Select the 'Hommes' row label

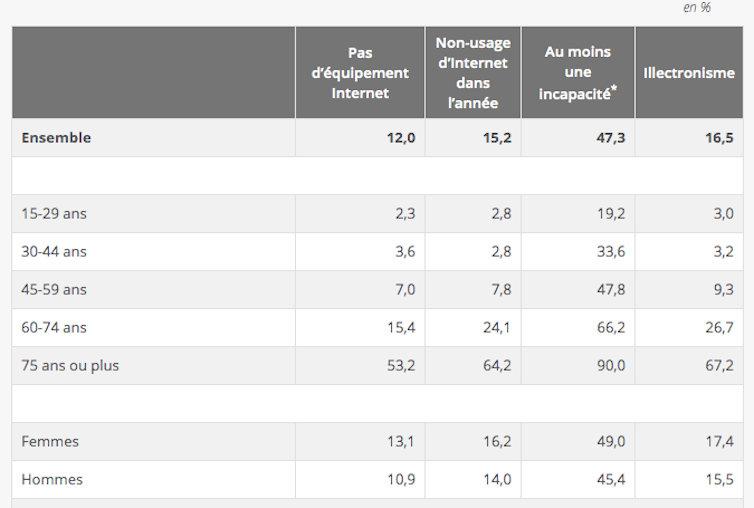(52, 480)
